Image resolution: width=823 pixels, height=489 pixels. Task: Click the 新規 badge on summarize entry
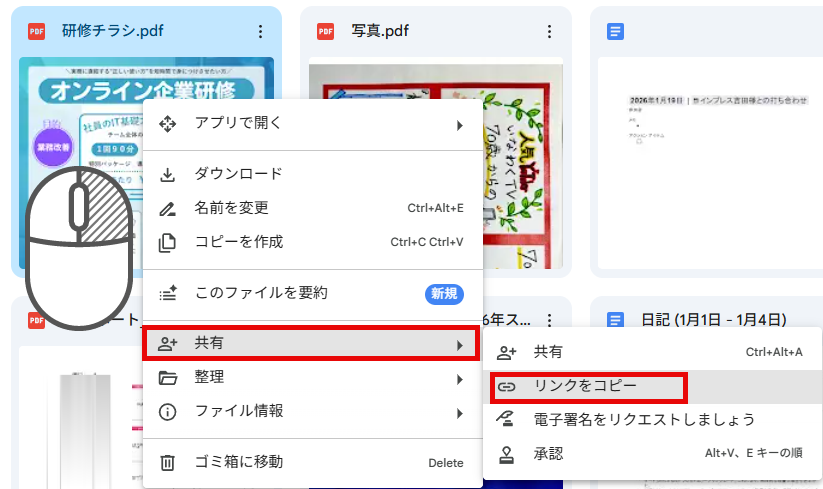(442, 294)
